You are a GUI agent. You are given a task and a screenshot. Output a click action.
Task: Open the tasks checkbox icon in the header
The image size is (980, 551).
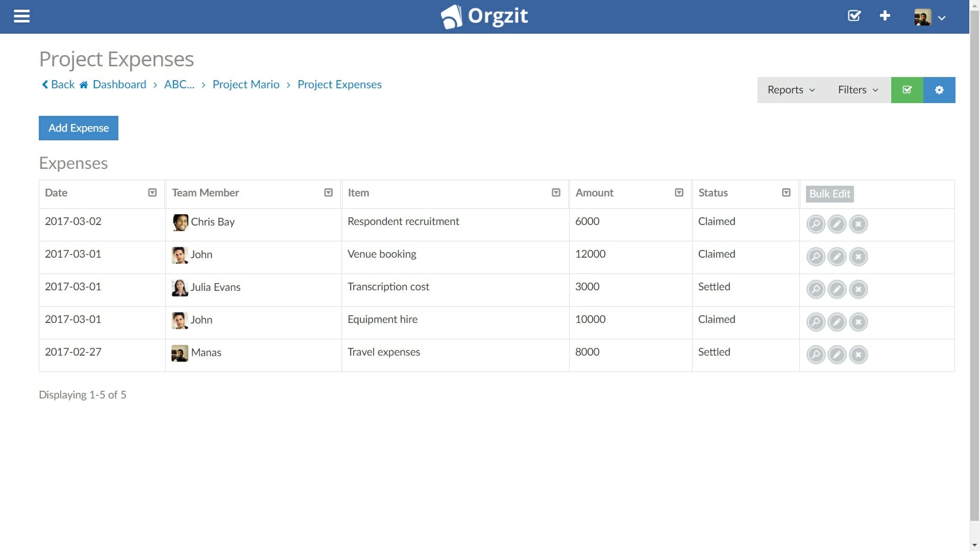click(853, 16)
